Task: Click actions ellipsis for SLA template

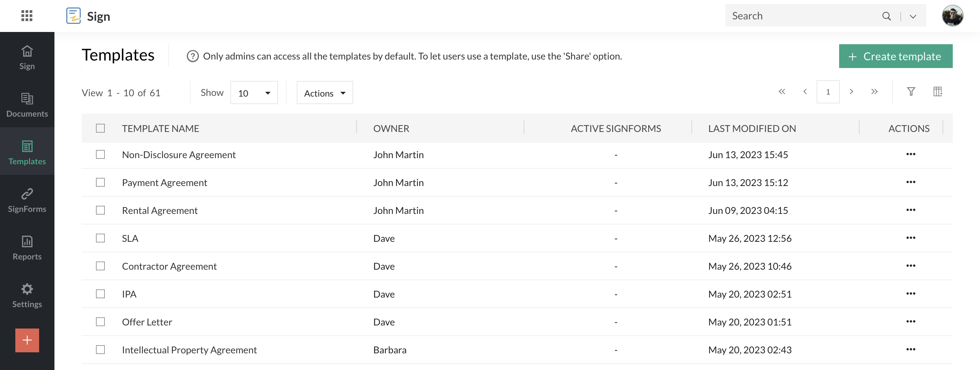Action: click(x=911, y=237)
